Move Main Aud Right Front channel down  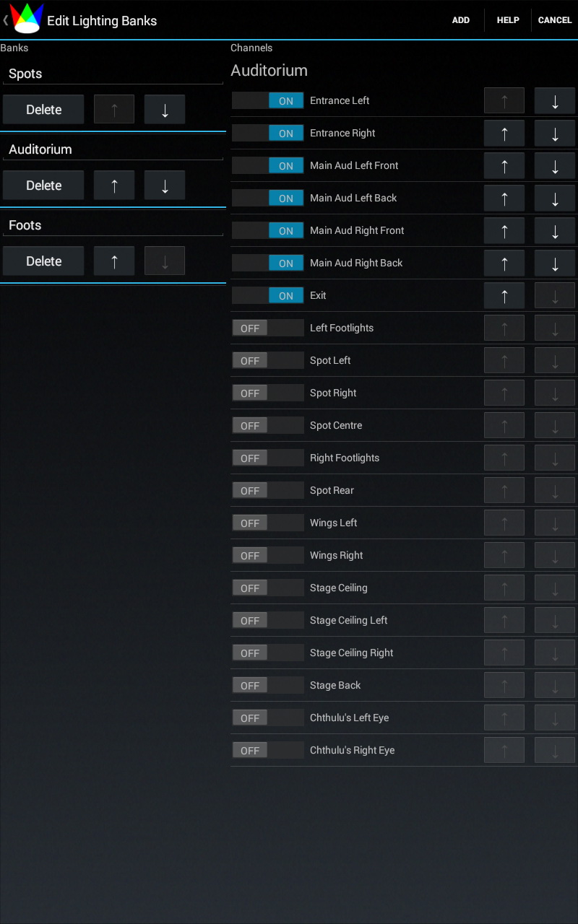(554, 230)
